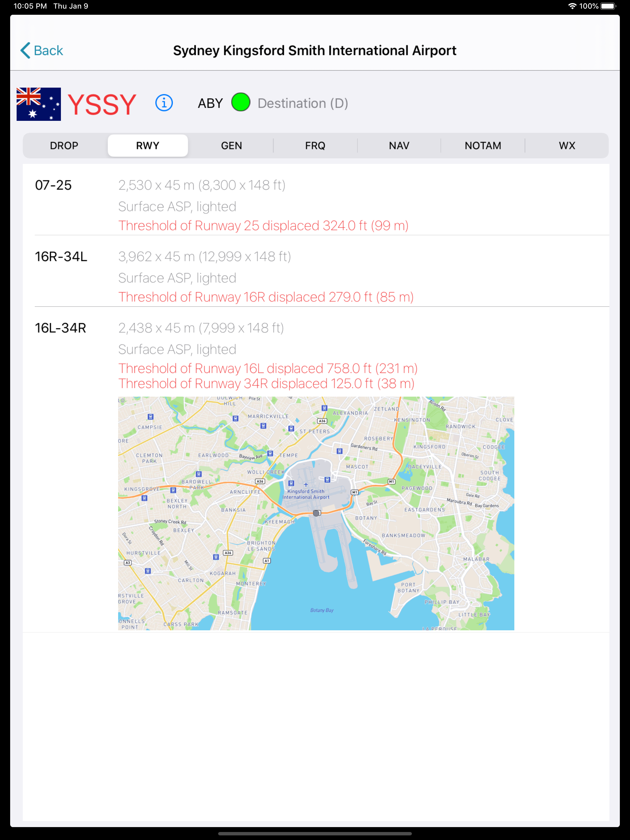Screen dimensions: 630x840
Task: Tap the battery status icon
Action: coord(608,6)
